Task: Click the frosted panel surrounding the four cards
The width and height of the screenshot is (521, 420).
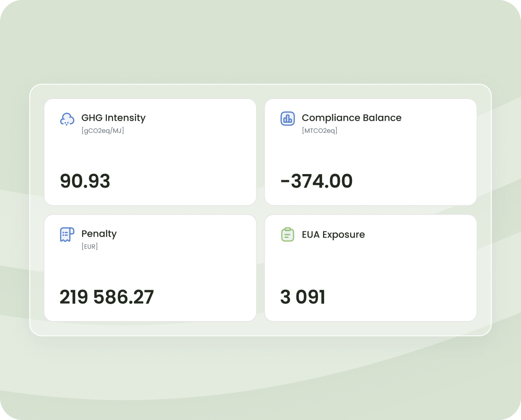Action: click(260, 328)
